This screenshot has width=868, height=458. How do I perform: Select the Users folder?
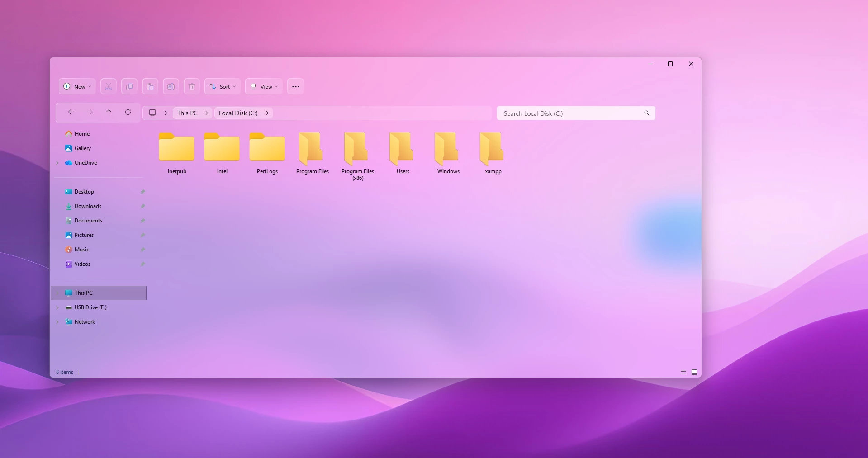pos(403,153)
